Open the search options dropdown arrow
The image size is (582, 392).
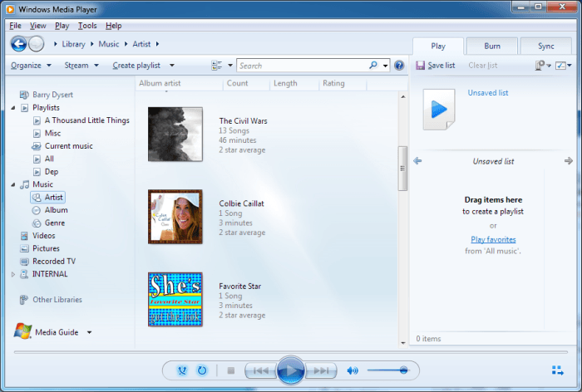click(x=385, y=66)
